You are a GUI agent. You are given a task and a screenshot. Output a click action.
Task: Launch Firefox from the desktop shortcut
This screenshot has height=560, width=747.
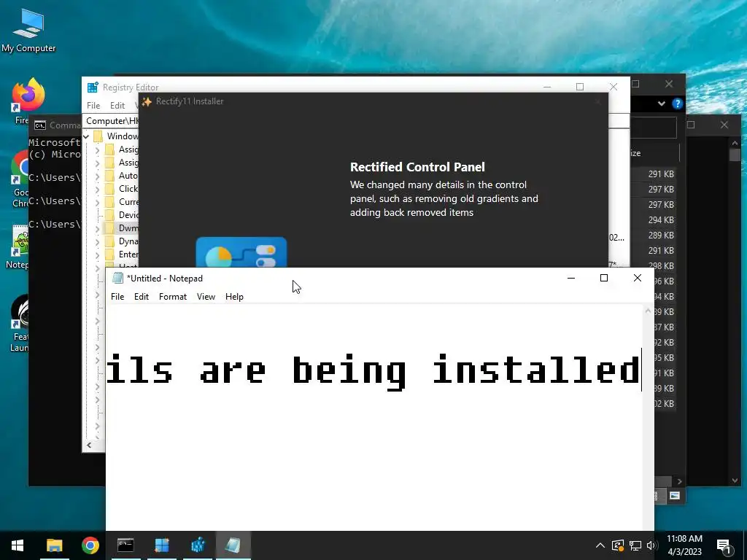(28, 94)
